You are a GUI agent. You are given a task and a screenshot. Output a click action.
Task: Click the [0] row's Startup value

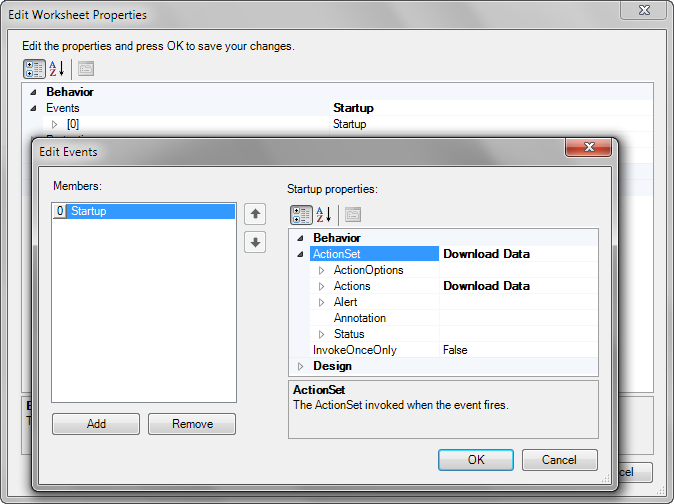(349, 124)
